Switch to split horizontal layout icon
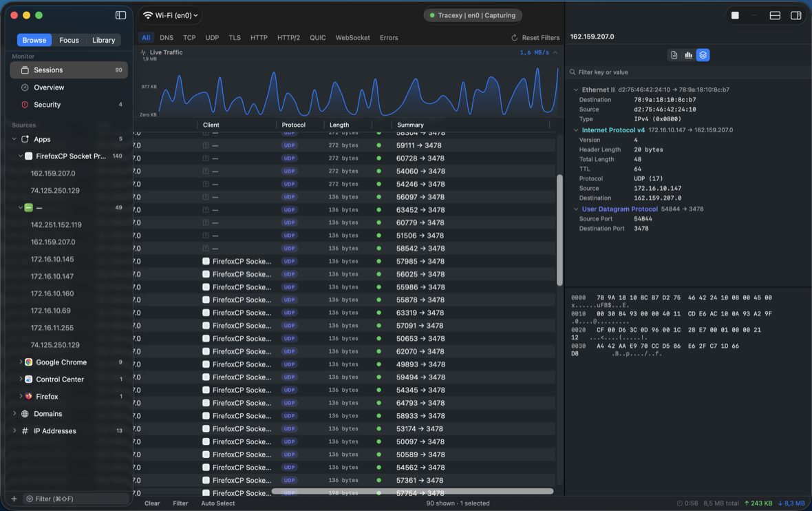Image resolution: width=812 pixels, height=511 pixels. click(775, 16)
